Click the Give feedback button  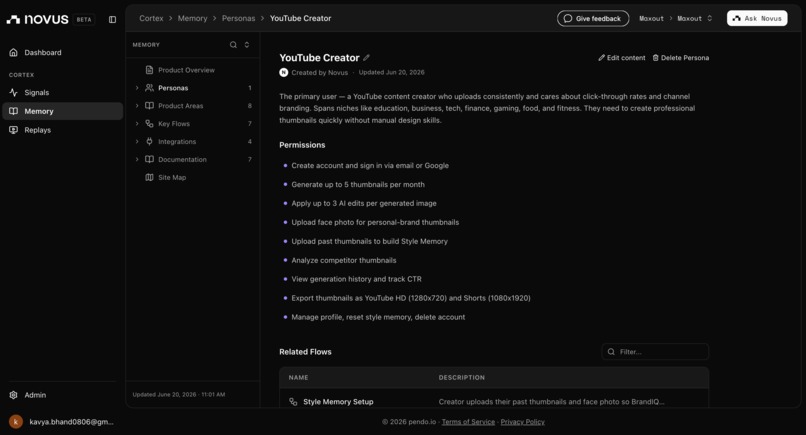pos(593,19)
